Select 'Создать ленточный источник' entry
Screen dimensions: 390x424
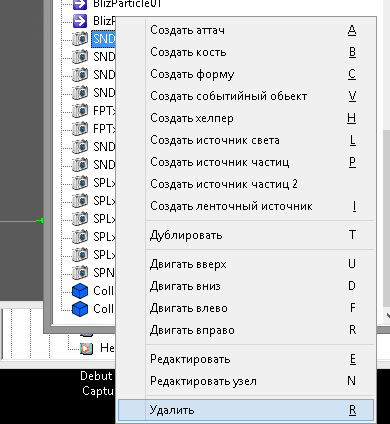pos(246,206)
